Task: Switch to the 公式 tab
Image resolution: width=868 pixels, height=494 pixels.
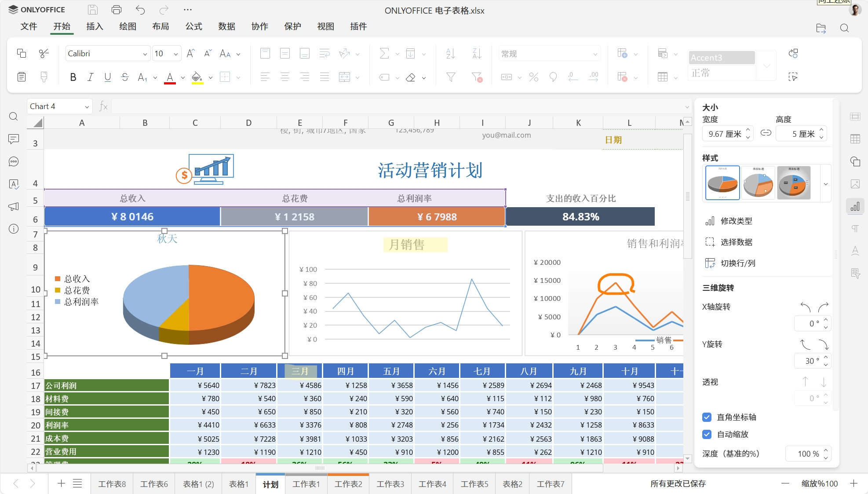Action: coord(193,26)
